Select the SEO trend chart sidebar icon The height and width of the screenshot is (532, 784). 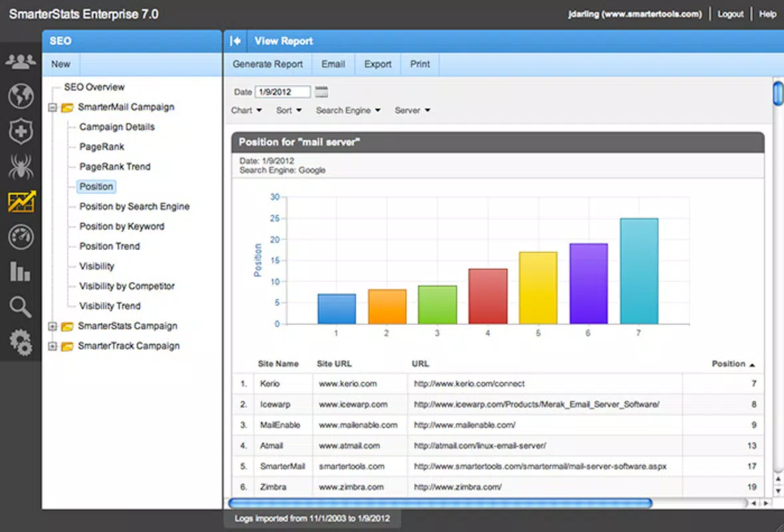pos(21,201)
